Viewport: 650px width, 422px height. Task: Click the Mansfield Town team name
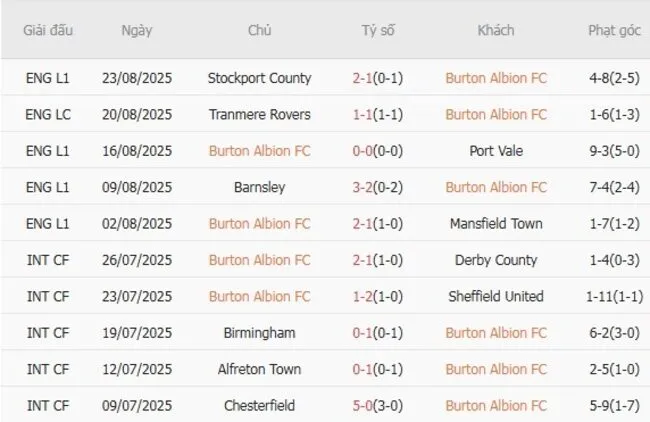pyautogui.click(x=496, y=223)
